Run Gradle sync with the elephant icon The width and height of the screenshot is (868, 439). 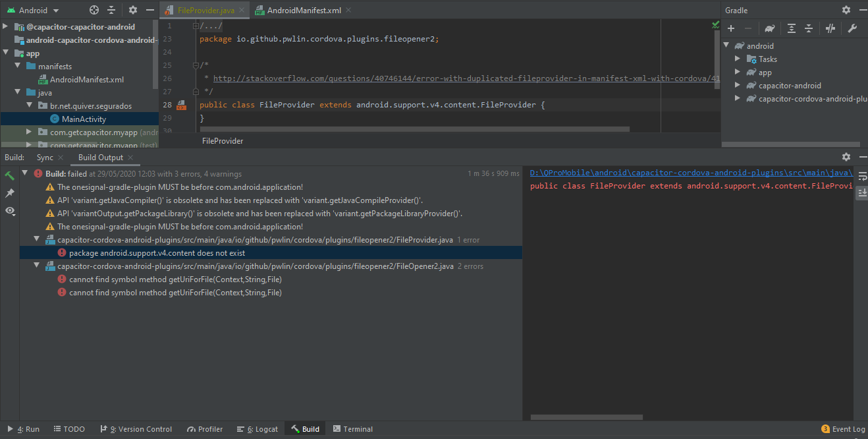click(x=769, y=28)
